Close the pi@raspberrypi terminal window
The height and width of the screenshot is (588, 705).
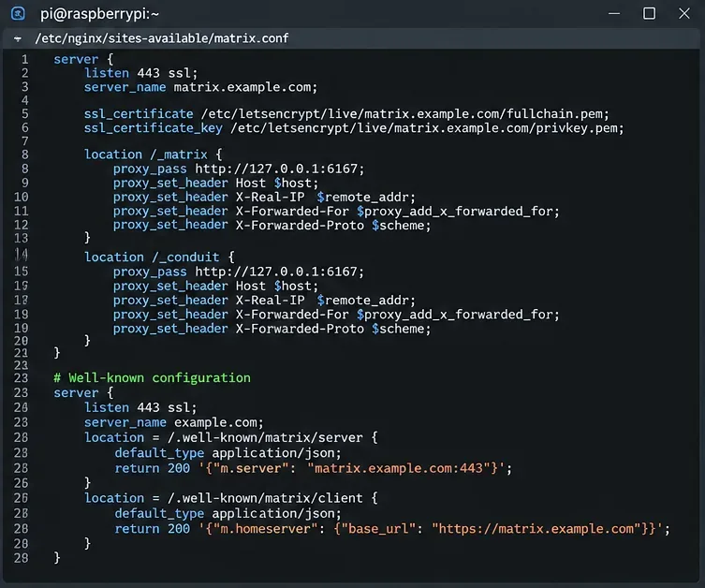point(684,13)
